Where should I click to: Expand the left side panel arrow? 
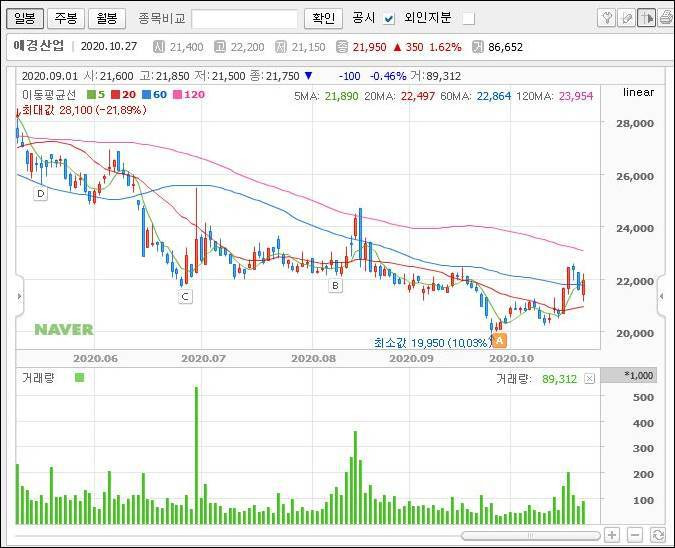click(19, 296)
